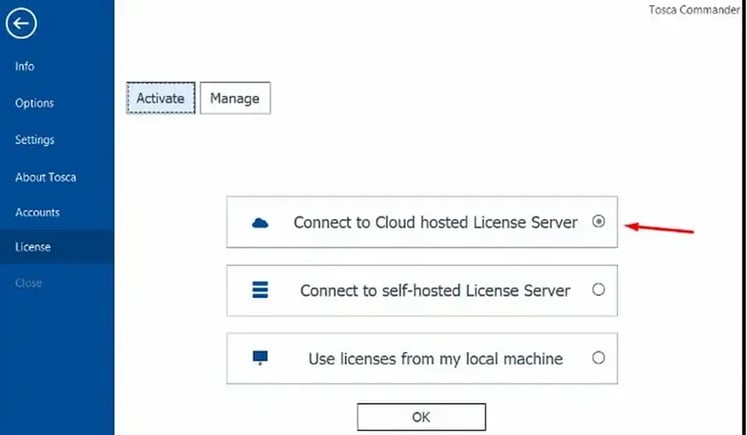Click the Connect to Cloud hosted License Server text
Screen dimensions: 747x435
click(x=435, y=223)
